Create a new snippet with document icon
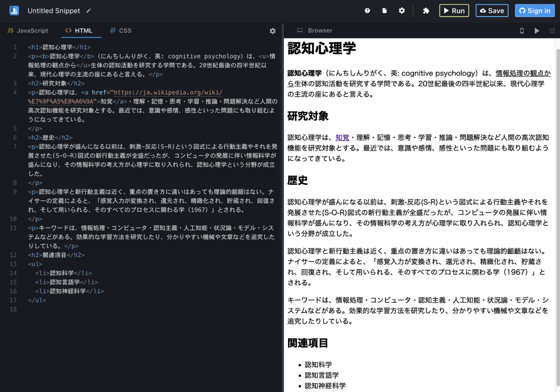This screenshot has width=560, height=392. pos(384,11)
